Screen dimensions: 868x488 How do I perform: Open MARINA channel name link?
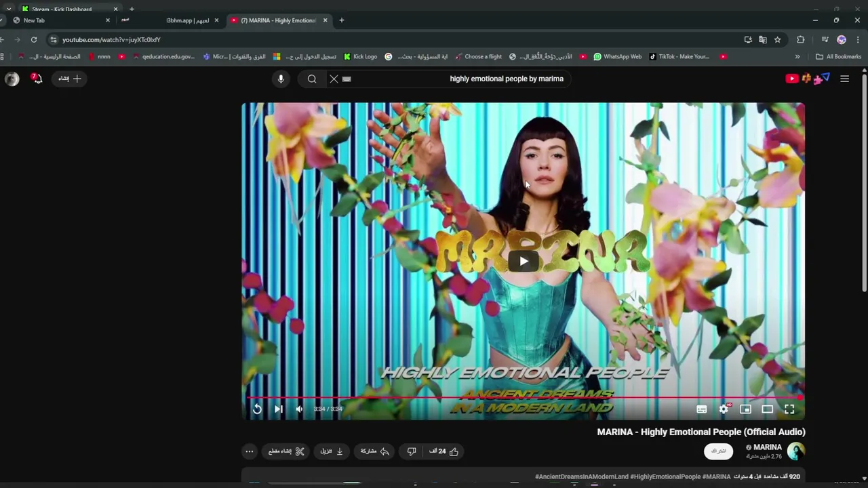[x=768, y=447]
